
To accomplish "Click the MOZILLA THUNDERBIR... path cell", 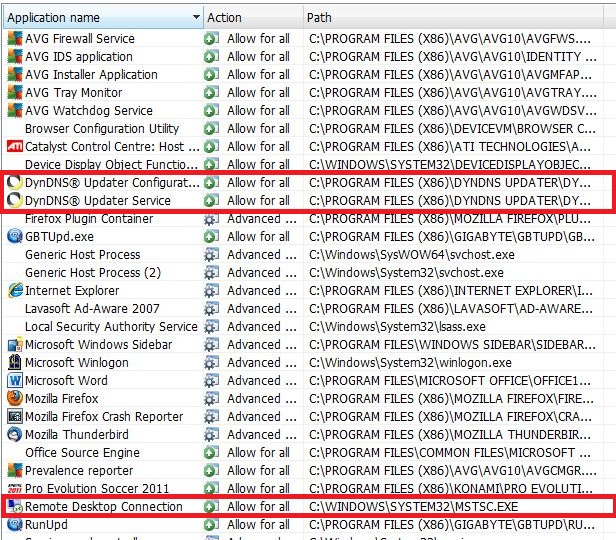I will (450, 435).
